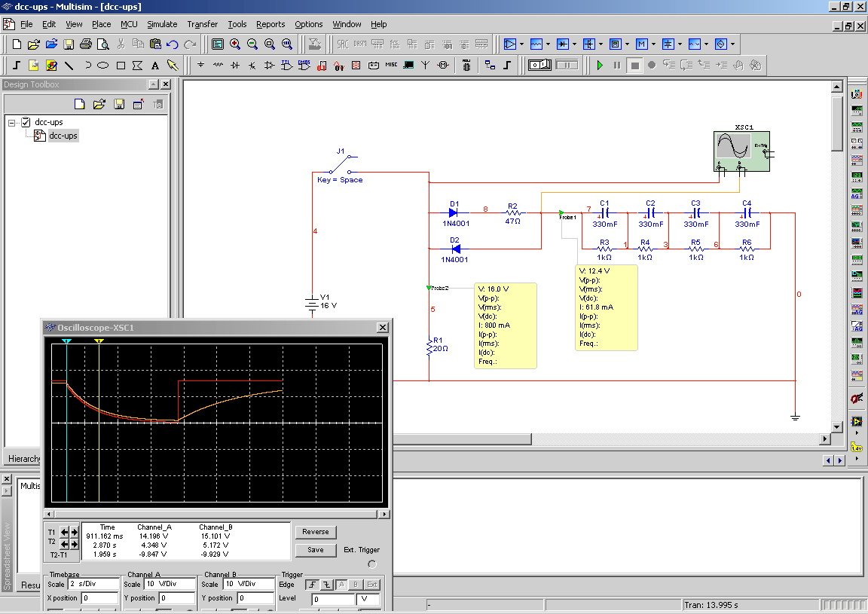
Task: Select the Ellipse drawing tool
Action: pyautogui.click(x=103, y=66)
